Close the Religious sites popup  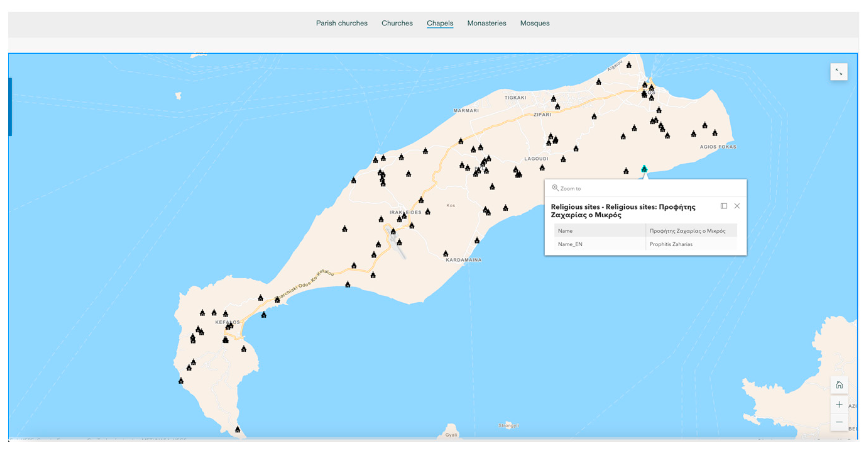737,206
